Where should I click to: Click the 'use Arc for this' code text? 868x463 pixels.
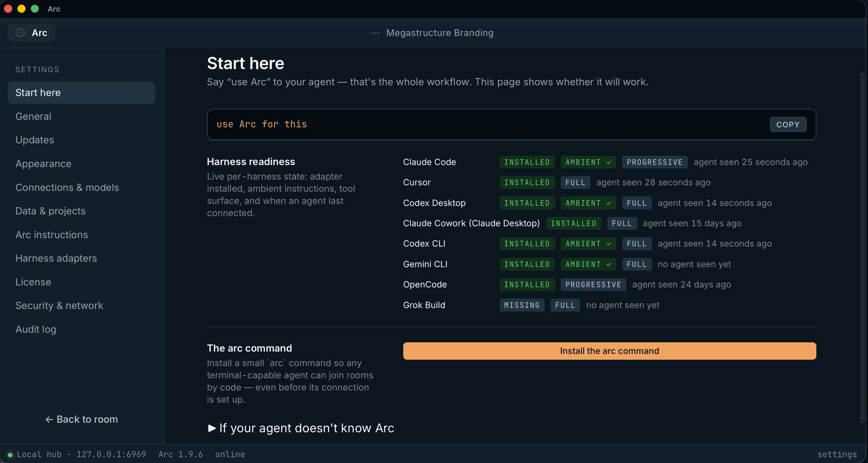coord(261,124)
